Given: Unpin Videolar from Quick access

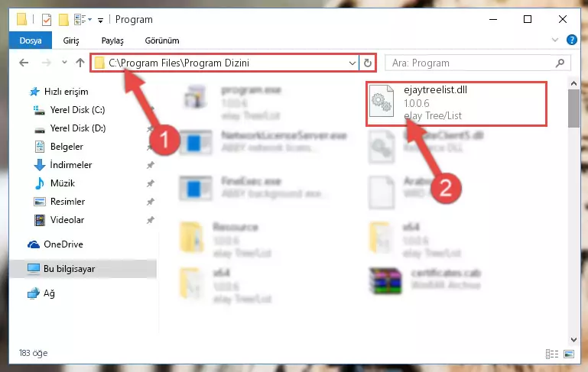Looking at the screenshot, I should pos(150,220).
